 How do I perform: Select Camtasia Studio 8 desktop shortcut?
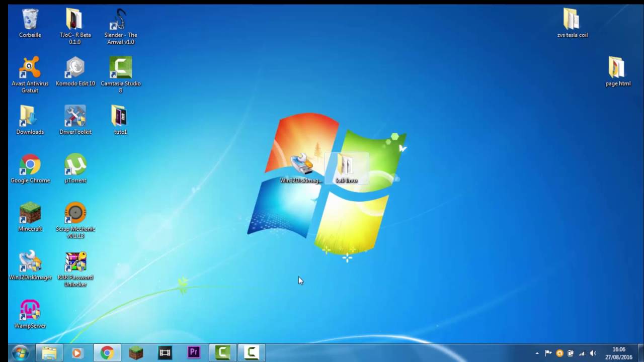tap(120, 75)
